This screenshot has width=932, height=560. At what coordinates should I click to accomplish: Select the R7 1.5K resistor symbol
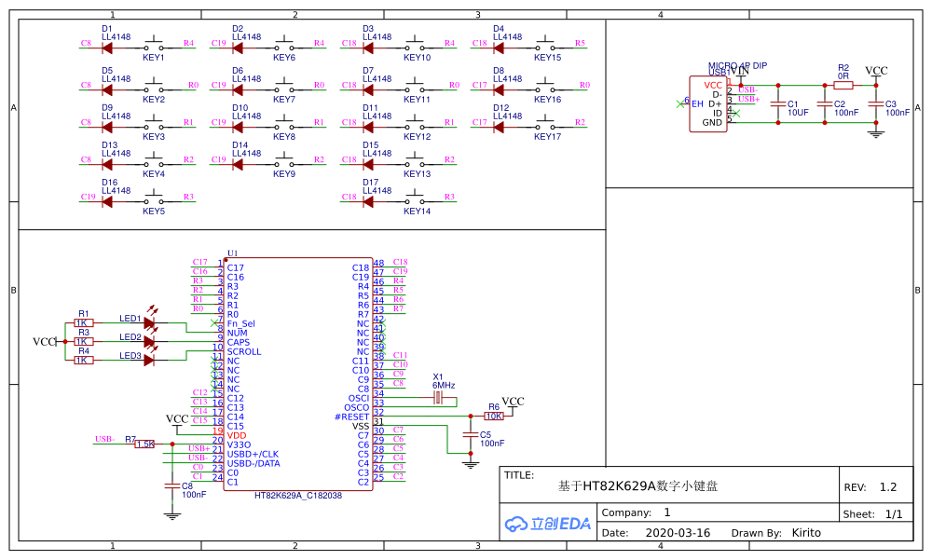[144, 444]
